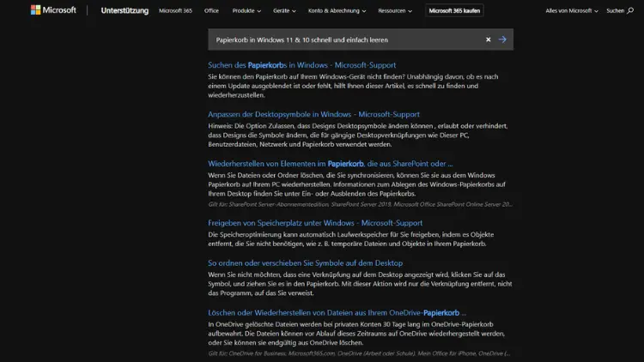
Task: Expand the Produkte dropdown
Action: 246,10
